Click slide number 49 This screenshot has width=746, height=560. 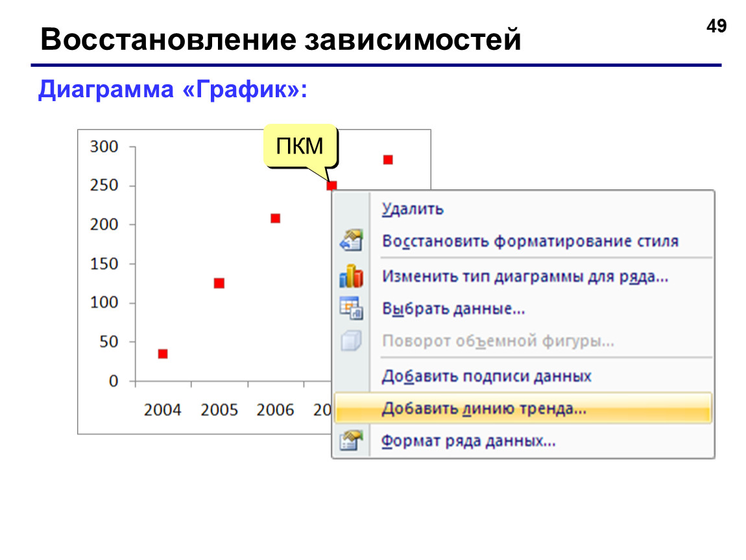[x=716, y=26]
